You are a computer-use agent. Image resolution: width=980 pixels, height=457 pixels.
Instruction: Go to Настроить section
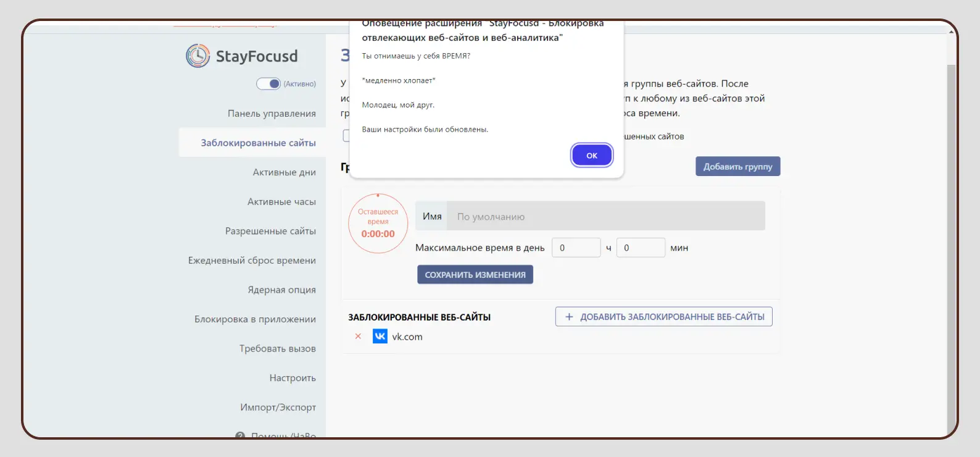(293, 378)
